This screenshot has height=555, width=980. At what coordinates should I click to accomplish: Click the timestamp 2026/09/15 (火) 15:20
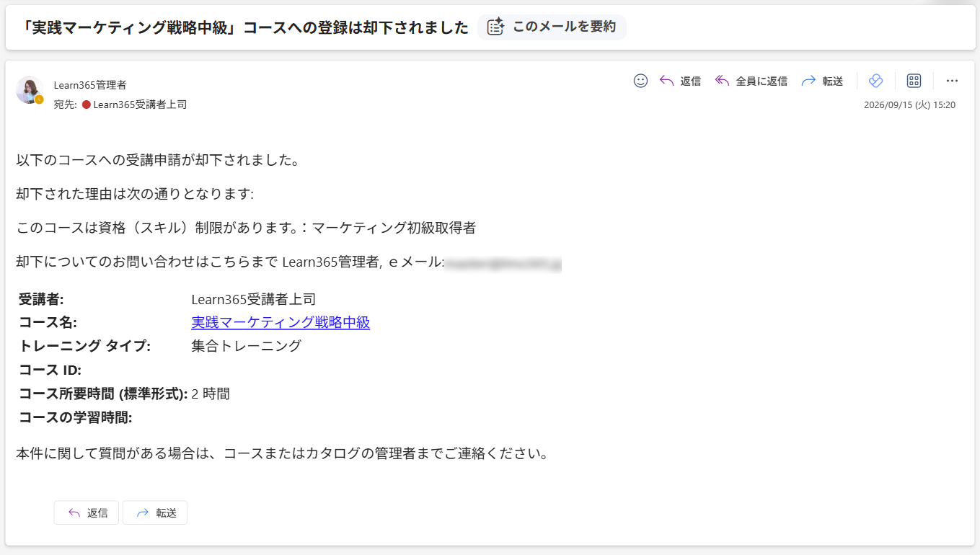pyautogui.click(x=909, y=105)
